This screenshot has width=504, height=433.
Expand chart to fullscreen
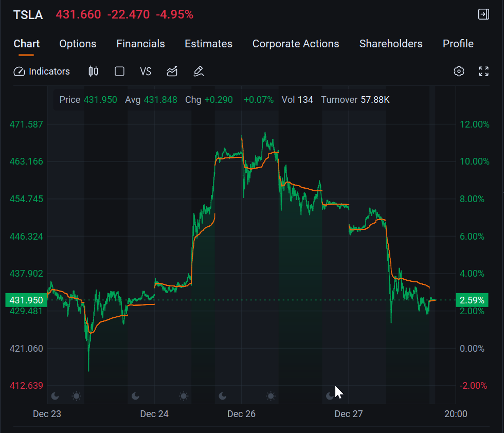(x=483, y=71)
